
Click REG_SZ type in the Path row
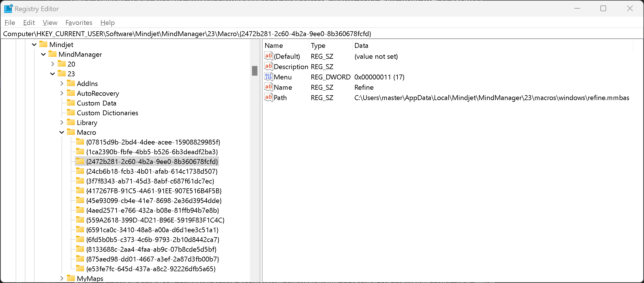coord(322,97)
